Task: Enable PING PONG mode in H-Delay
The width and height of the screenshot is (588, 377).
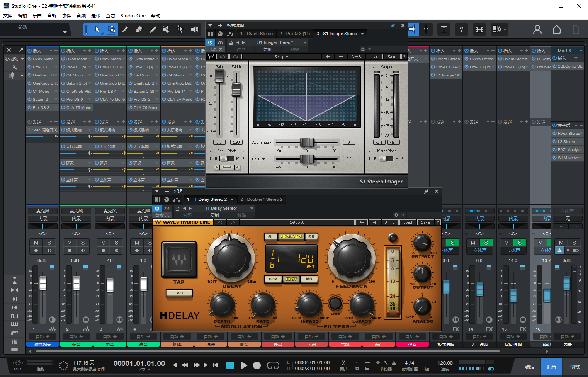Action: tap(291, 237)
